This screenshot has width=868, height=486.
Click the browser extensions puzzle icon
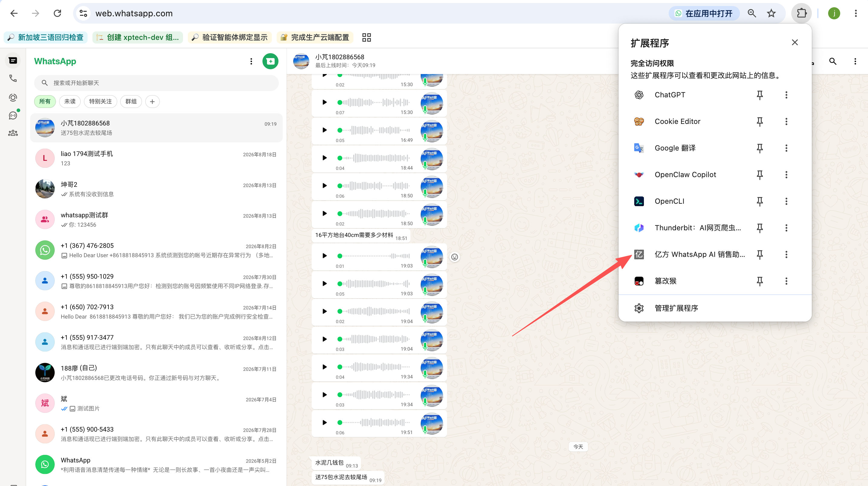tap(801, 14)
